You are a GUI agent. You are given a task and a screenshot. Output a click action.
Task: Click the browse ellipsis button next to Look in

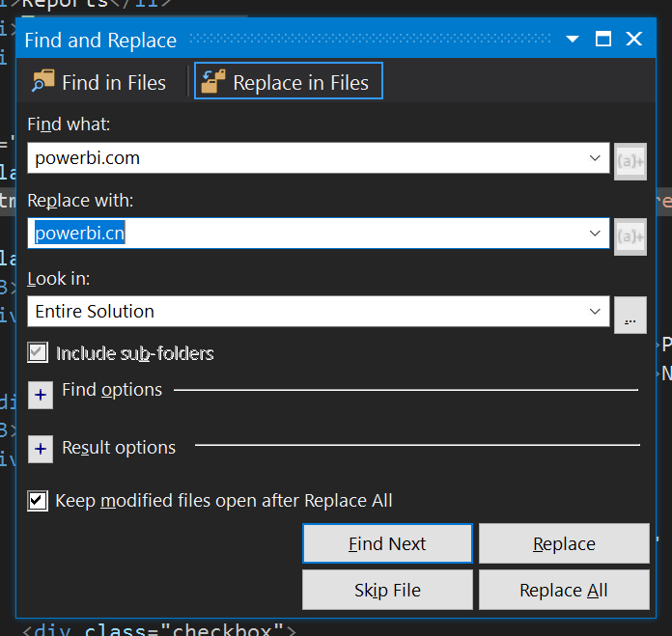(x=630, y=315)
